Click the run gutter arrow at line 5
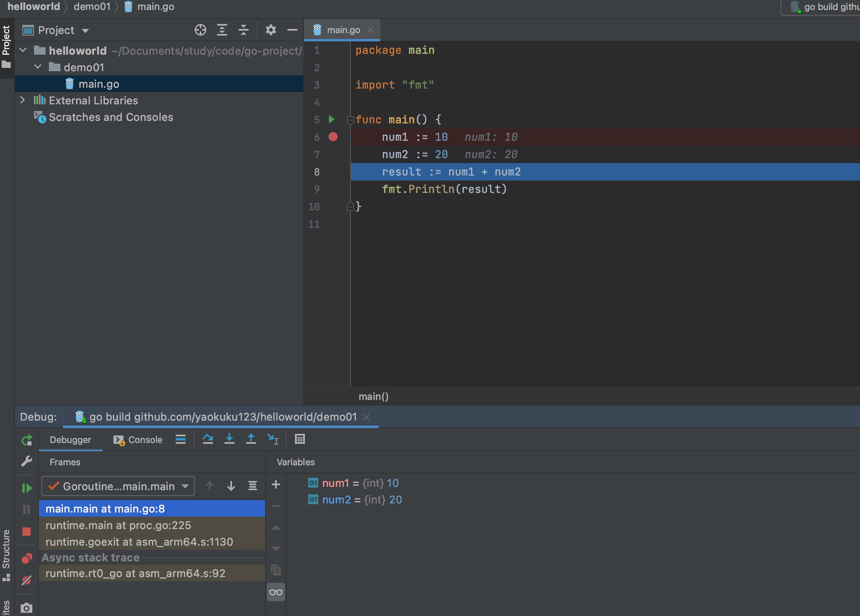Image resolution: width=860 pixels, height=616 pixels. 331,120
